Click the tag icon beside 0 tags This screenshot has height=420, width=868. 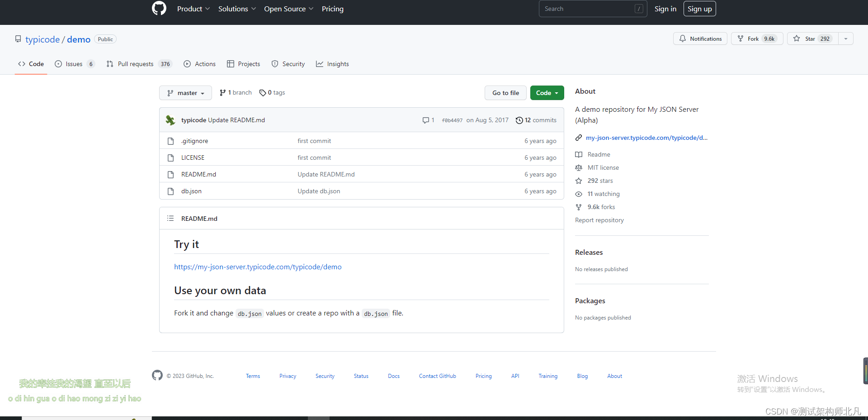click(263, 93)
